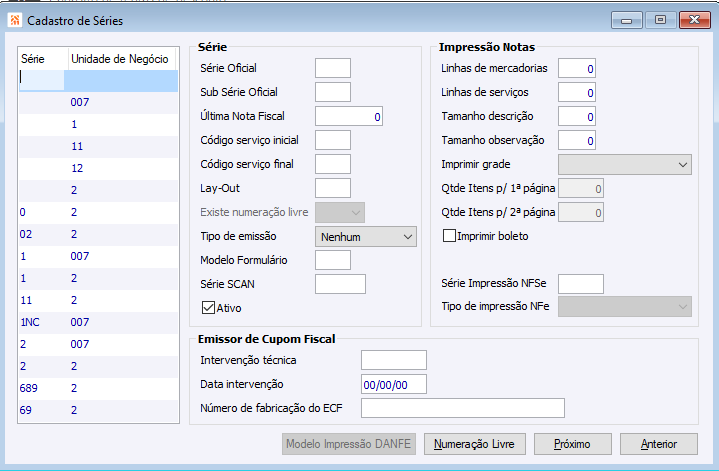Click the Data intervenção date field
Image resolution: width=719 pixels, height=471 pixels.
click(x=393, y=384)
